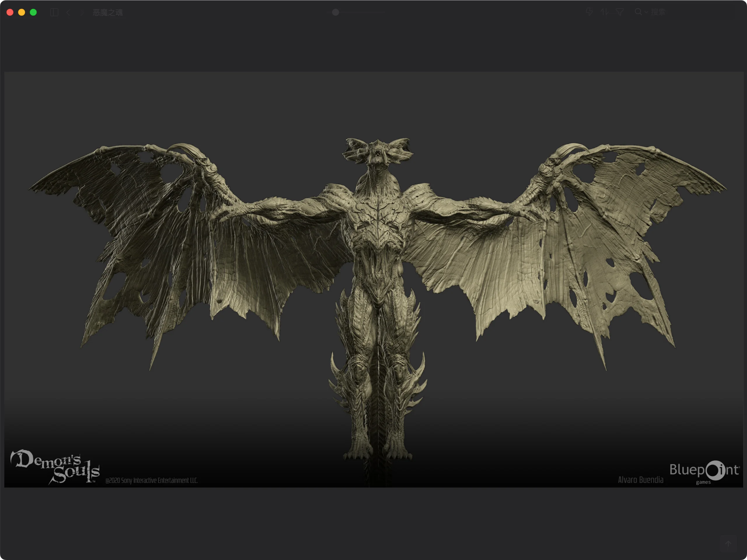Screen dimensions: 747x560
Task: Select the winged demon sculpt image
Action: 373,279
